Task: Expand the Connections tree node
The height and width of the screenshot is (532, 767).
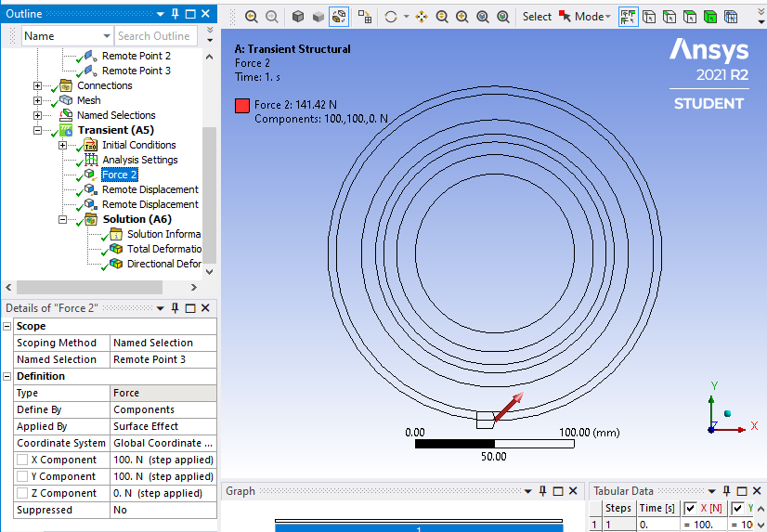Action: (38, 86)
